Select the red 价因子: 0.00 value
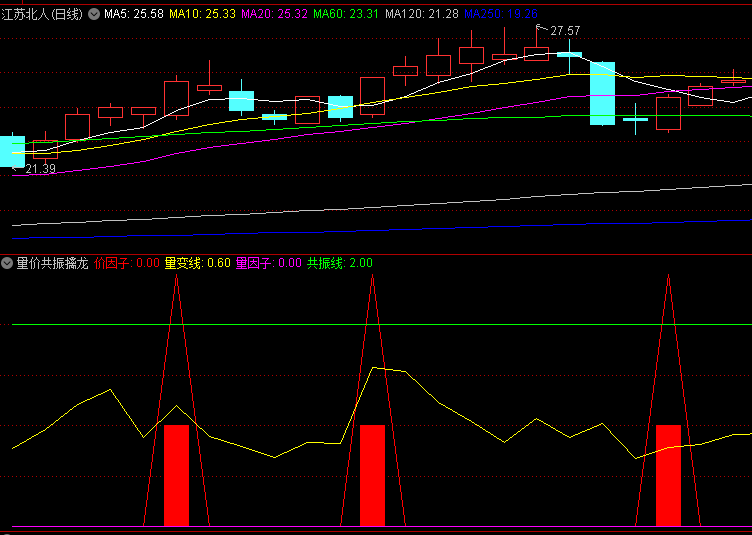752x535 pixels. [127, 263]
